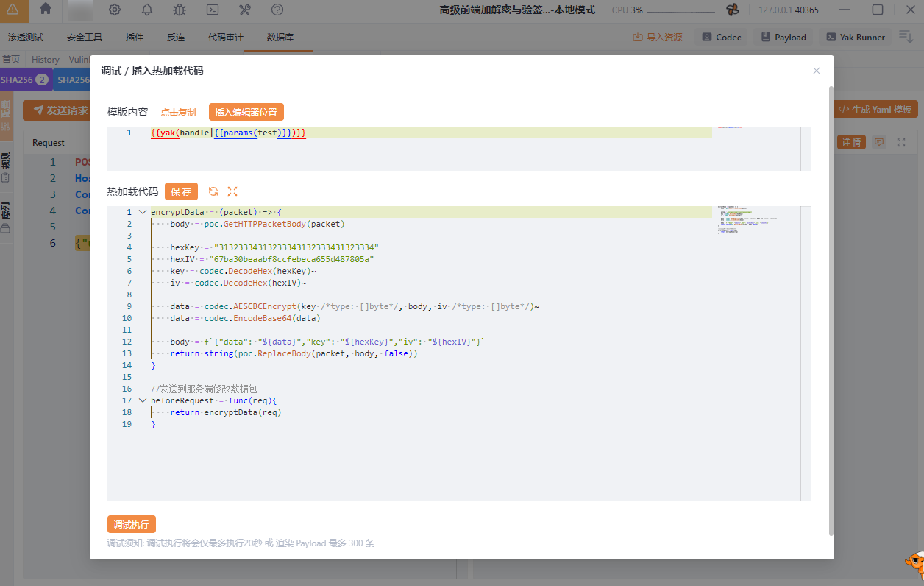Open the terminal console icon

[x=212, y=10]
